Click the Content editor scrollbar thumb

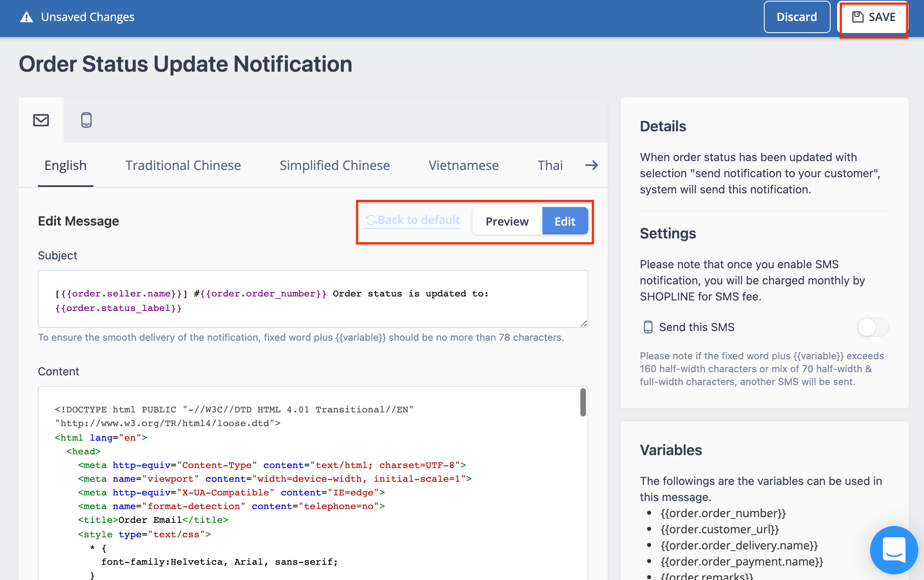click(583, 402)
